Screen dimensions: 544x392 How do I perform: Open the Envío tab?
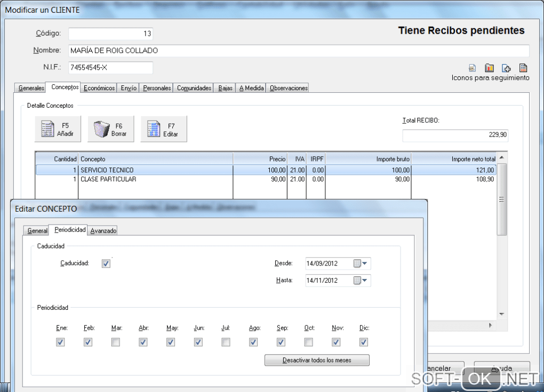point(129,88)
